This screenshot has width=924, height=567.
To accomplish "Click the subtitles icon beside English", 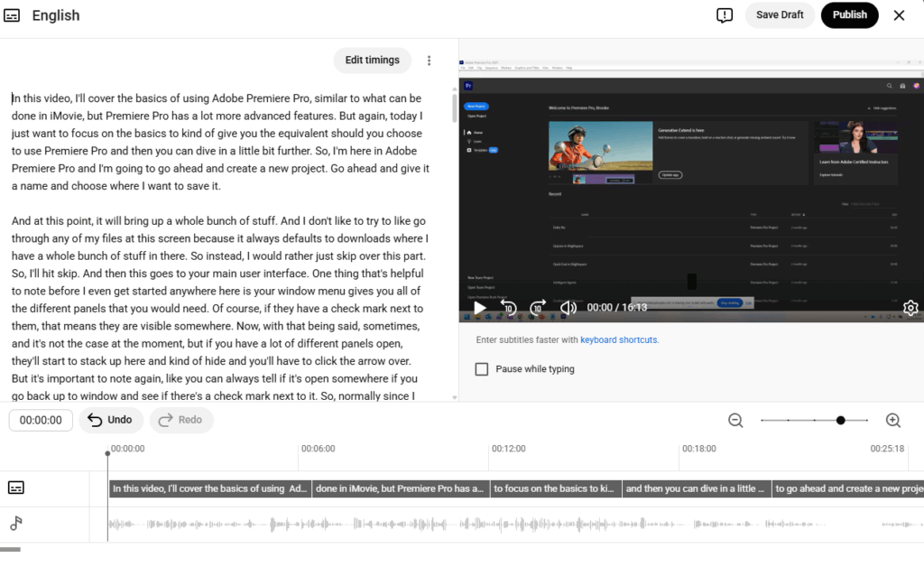I will [x=12, y=15].
